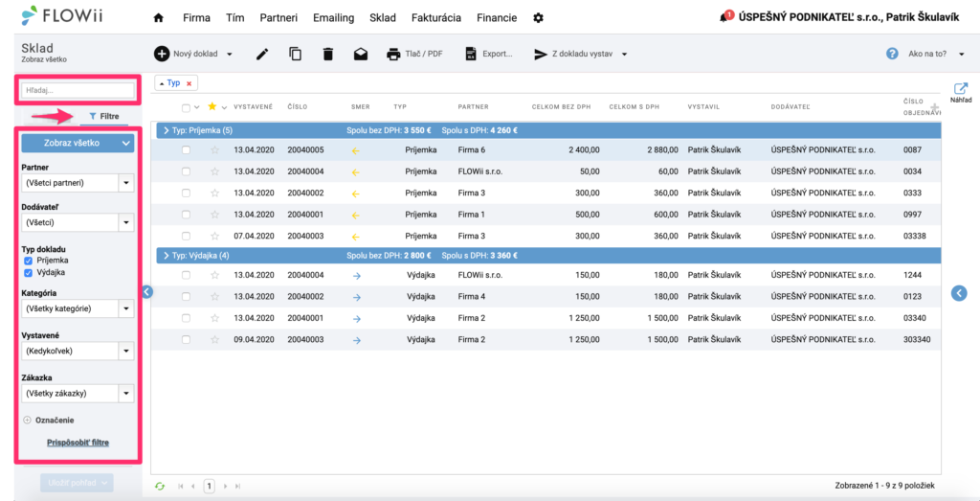980x501 pixels.
Task: Click the copy document icon in the toolbar
Action: (x=295, y=54)
